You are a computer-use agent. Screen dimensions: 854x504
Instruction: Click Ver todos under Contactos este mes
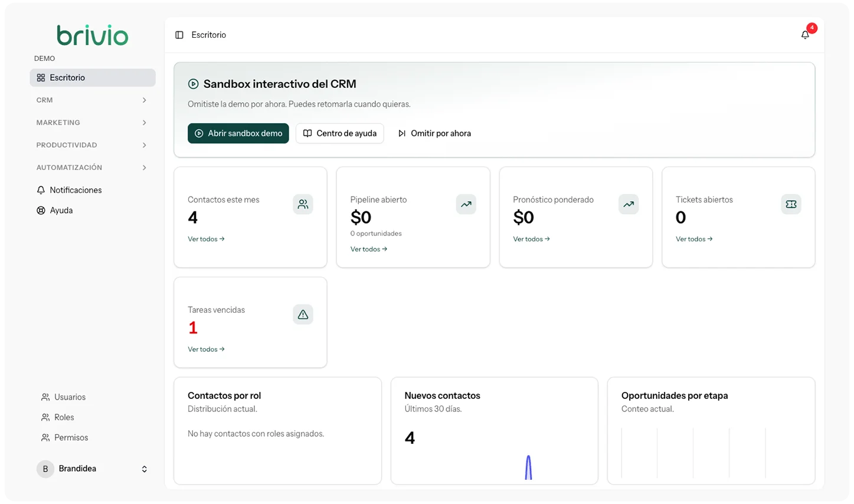[x=206, y=239]
